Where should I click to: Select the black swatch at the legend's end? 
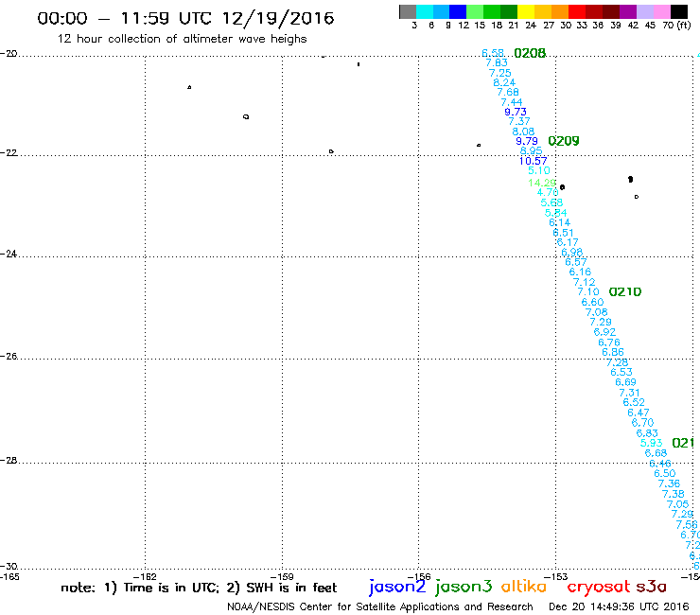point(679,11)
